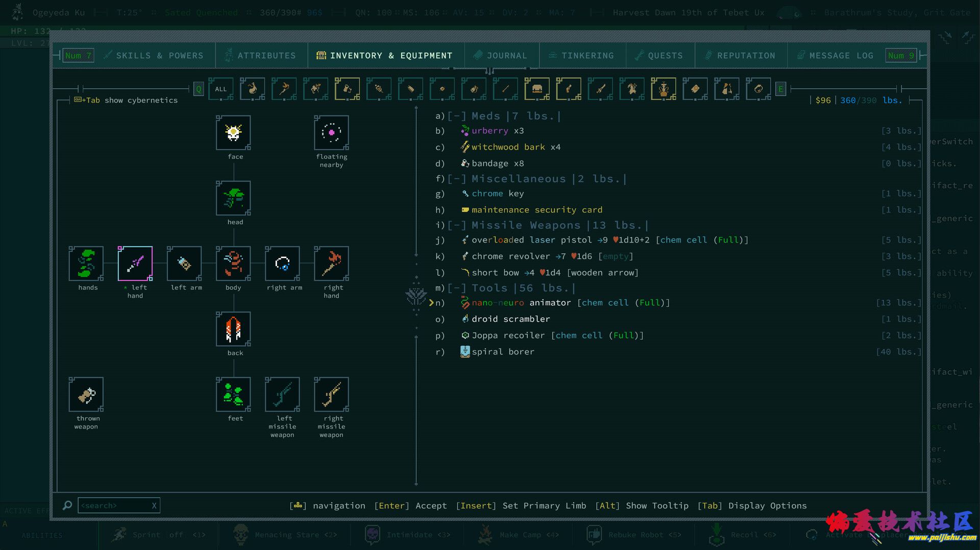
Task: Open the body armor equipment slot
Action: (233, 264)
